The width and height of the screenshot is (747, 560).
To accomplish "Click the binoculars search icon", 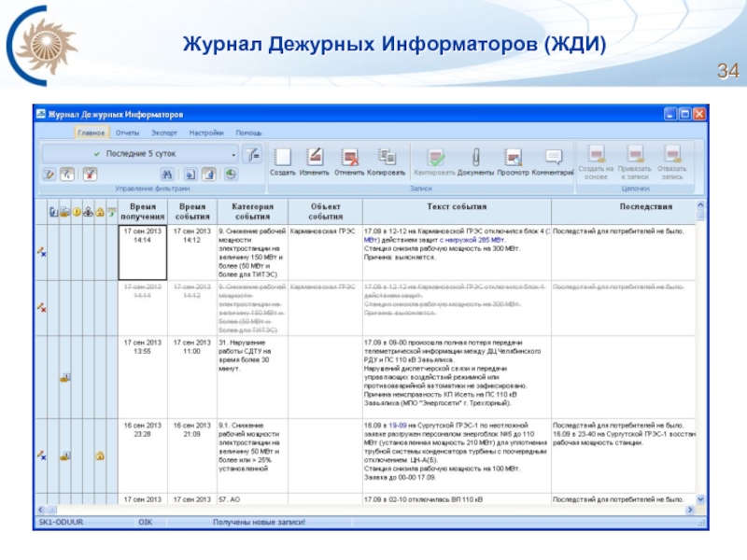I will (x=166, y=174).
